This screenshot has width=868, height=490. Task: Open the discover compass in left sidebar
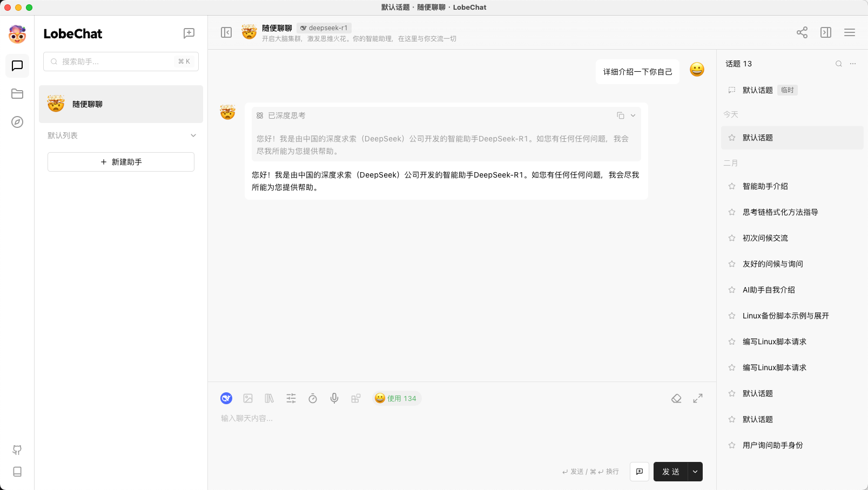tap(17, 122)
